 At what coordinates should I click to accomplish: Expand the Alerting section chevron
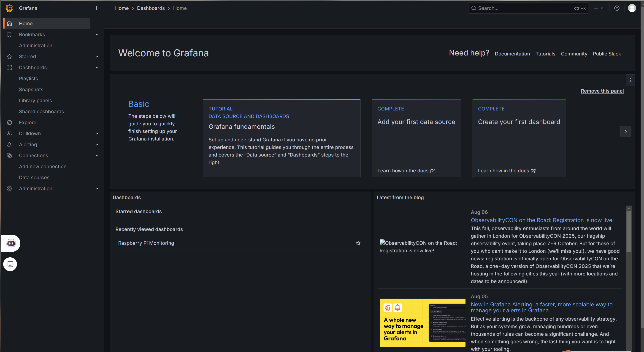[x=97, y=144]
